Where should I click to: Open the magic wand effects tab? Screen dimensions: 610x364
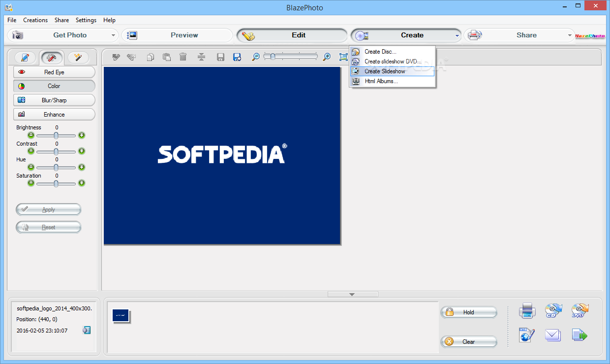coord(78,58)
